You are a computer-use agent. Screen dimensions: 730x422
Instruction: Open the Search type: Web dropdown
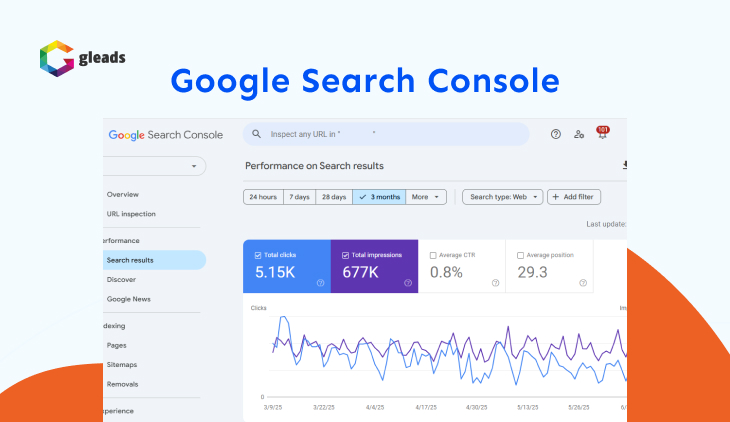coord(502,197)
